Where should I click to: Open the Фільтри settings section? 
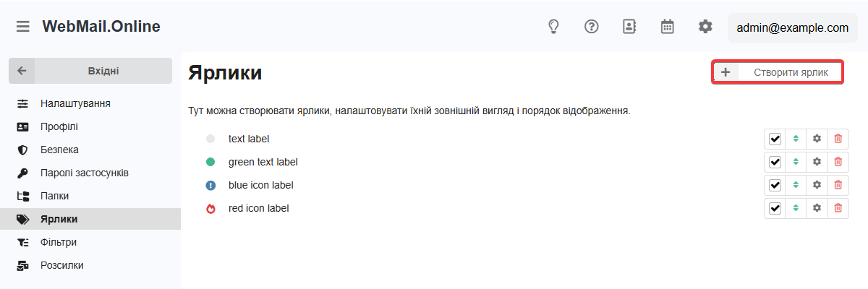coord(59,242)
